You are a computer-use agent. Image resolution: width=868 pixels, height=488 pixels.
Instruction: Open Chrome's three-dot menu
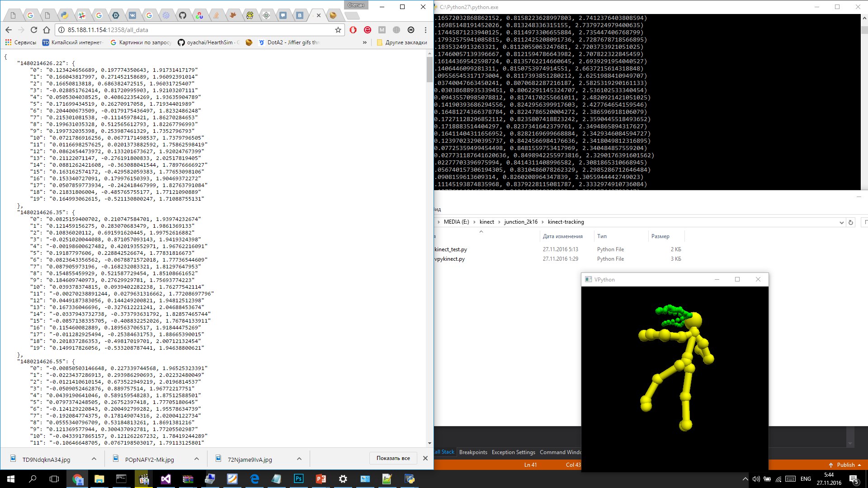click(x=425, y=30)
